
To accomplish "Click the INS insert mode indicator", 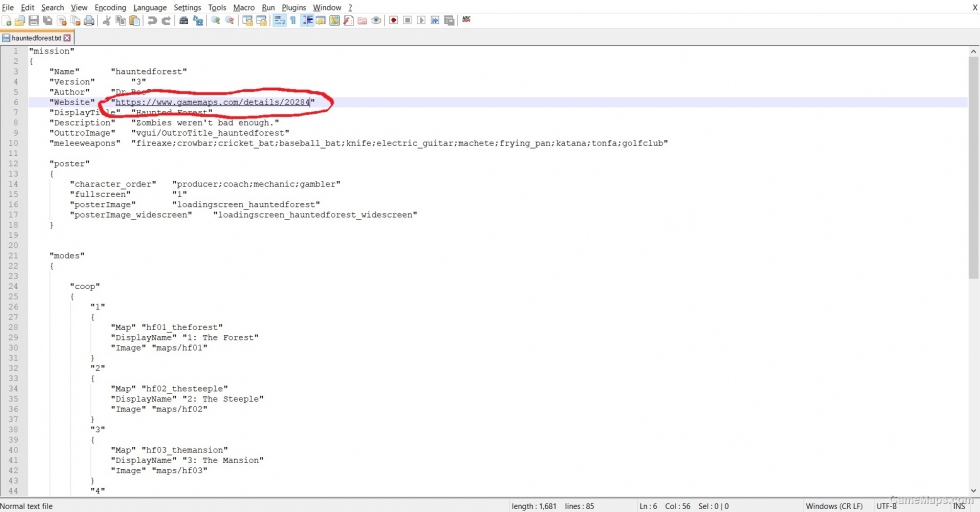I will tap(959, 506).
